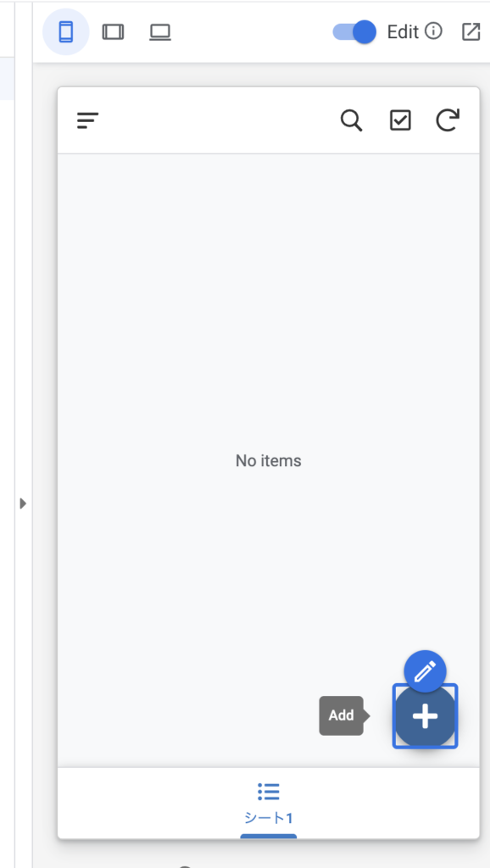490x868 pixels.
Task: Click the info icon beside Edit
Action: point(433,31)
